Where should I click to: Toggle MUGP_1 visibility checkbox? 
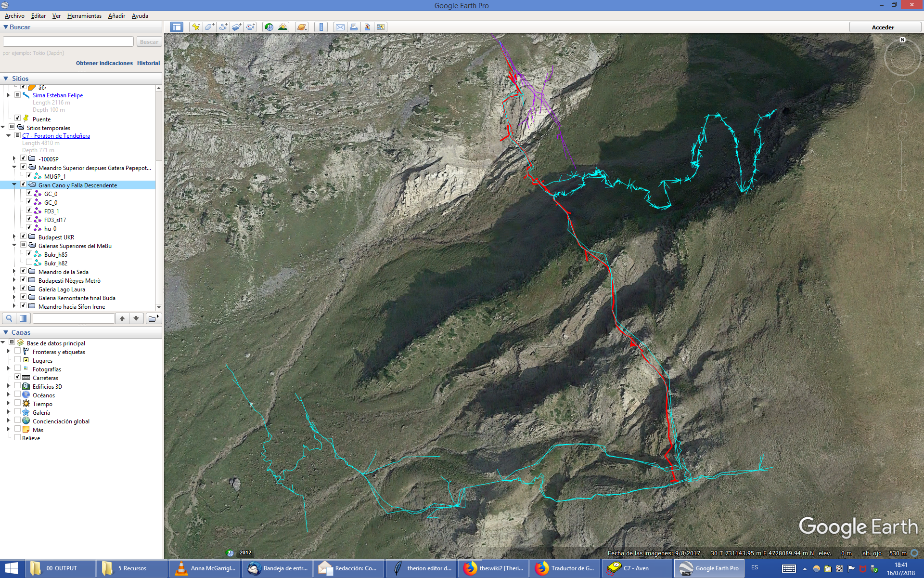(29, 176)
